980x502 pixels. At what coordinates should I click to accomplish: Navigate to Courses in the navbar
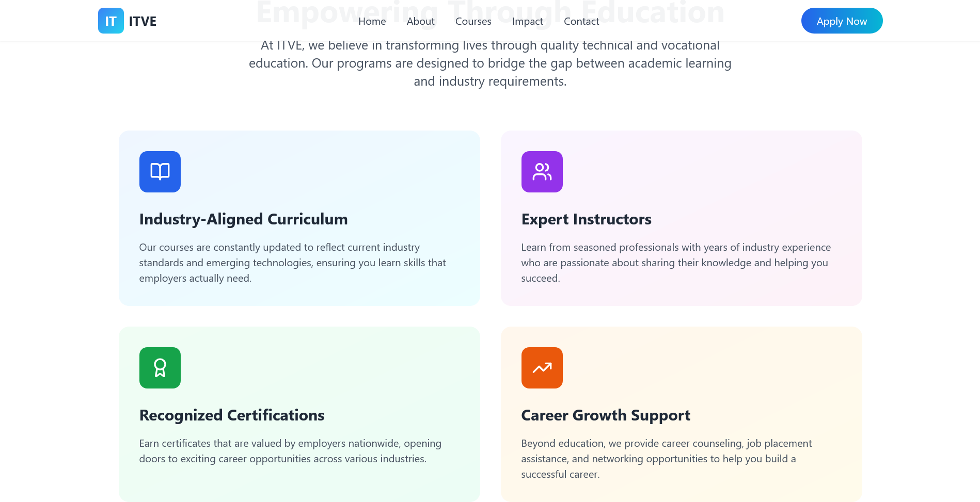[473, 21]
